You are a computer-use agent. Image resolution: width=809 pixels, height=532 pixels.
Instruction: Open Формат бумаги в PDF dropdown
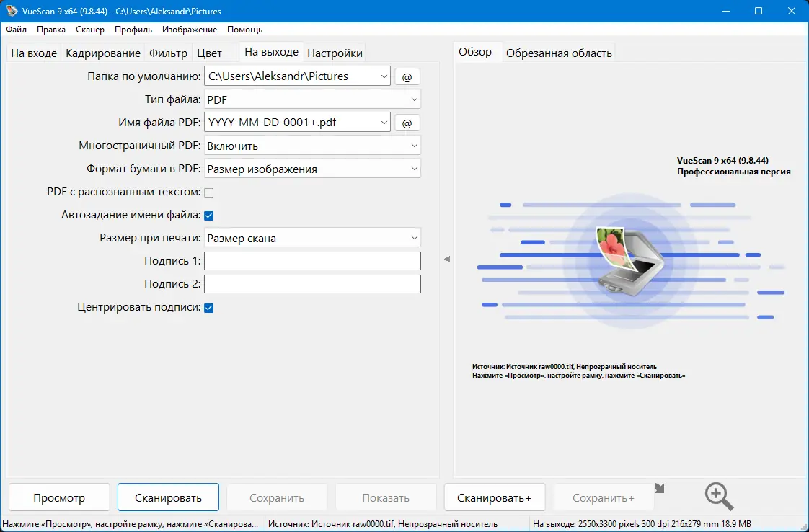[x=313, y=169]
